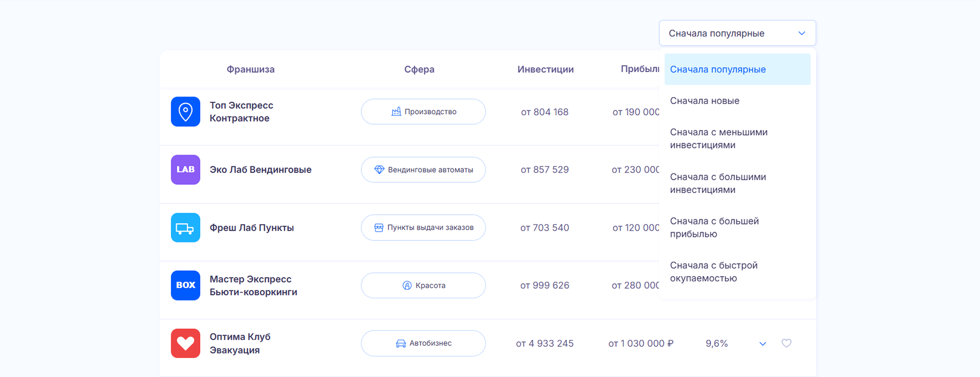Click the Инвестиции column header
980x377 pixels.
point(545,69)
